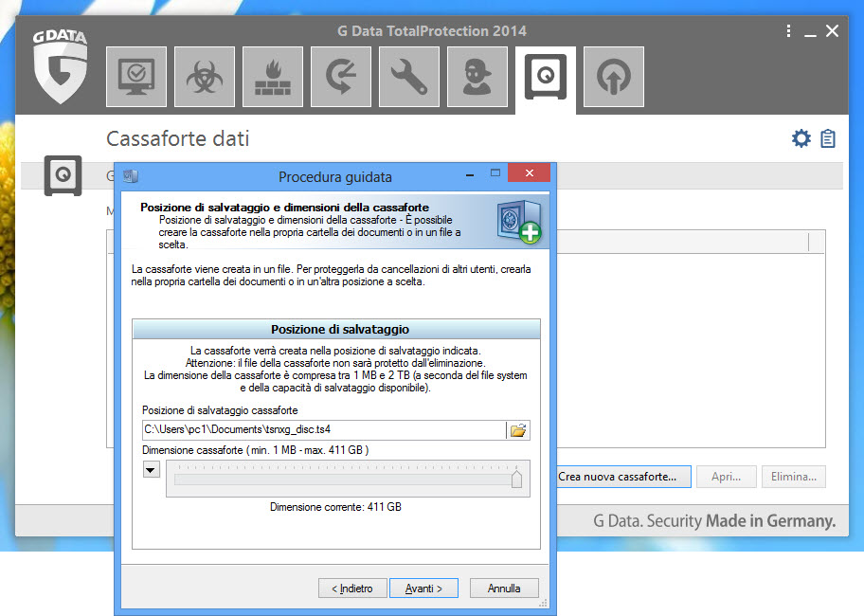864x616 pixels.
Task: Maximize the Procedura guidata wizard
Action: 495,173
